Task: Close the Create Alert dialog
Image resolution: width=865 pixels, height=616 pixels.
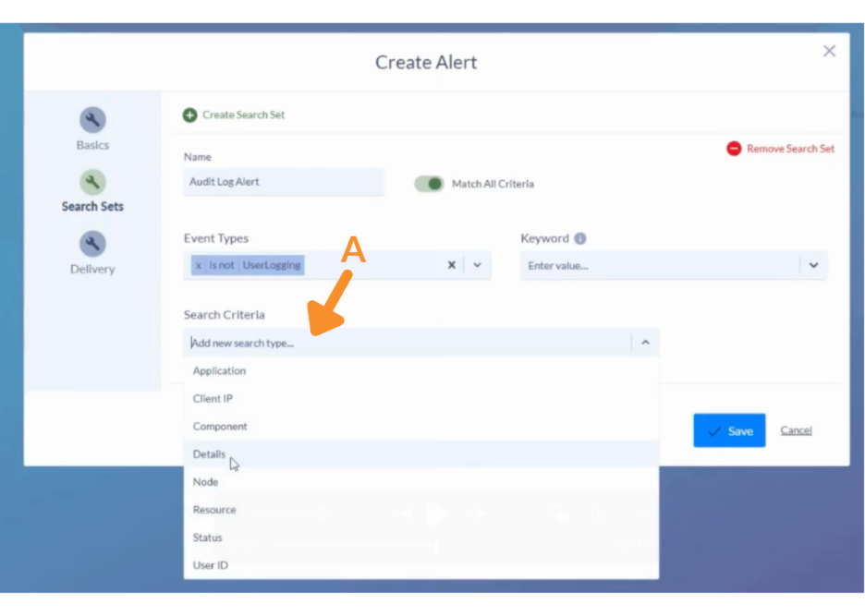Action: tap(829, 52)
